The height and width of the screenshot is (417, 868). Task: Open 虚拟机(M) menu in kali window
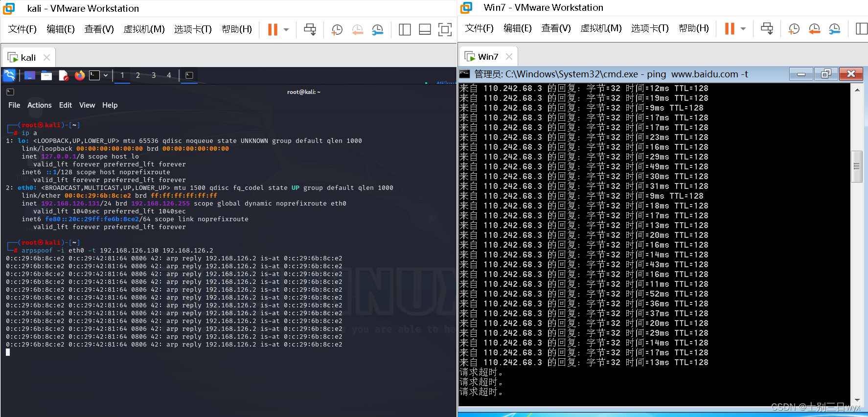144,29
